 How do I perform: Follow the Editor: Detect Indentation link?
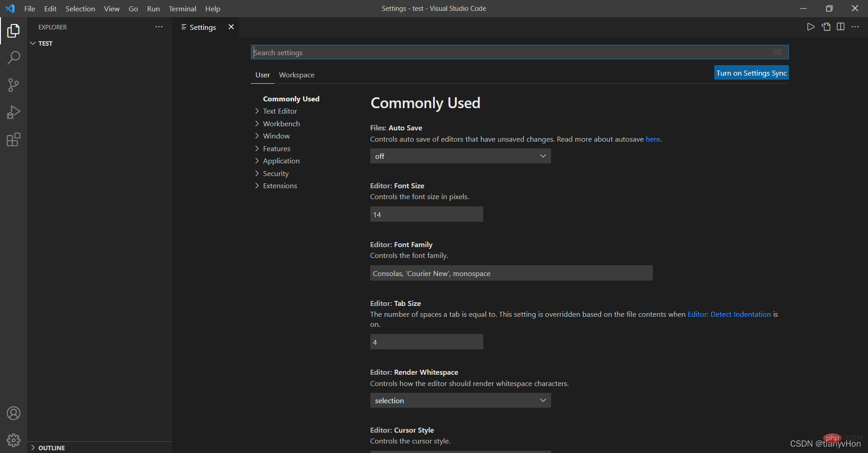click(729, 314)
